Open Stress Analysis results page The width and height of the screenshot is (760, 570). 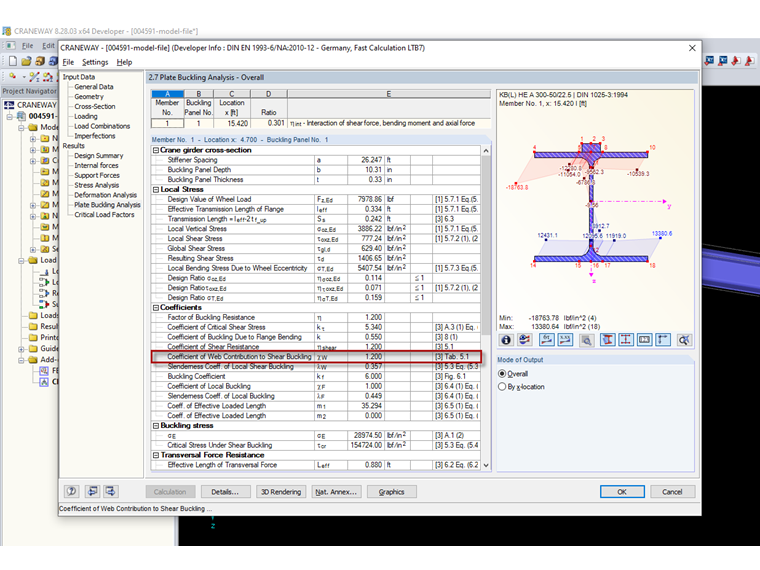coord(96,185)
